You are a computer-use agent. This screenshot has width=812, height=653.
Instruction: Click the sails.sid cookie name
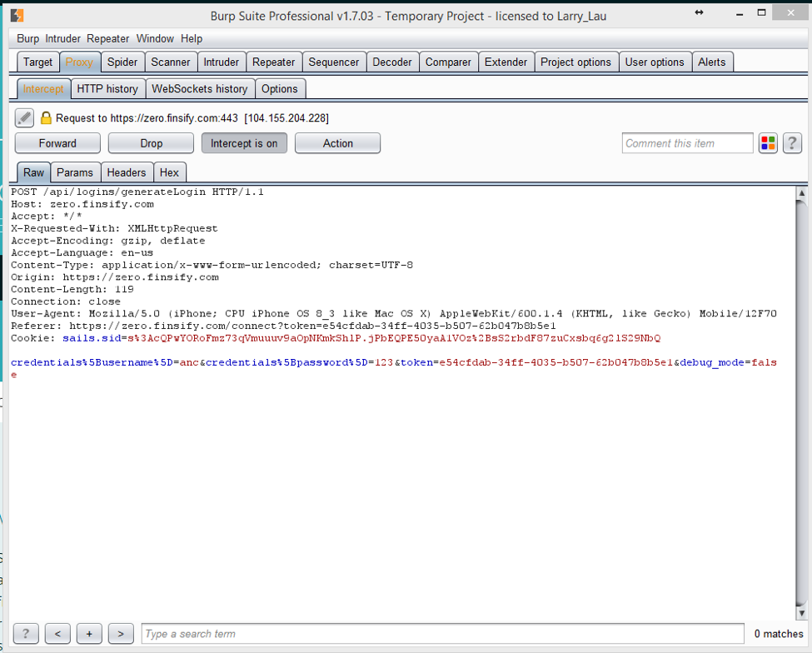coord(92,338)
